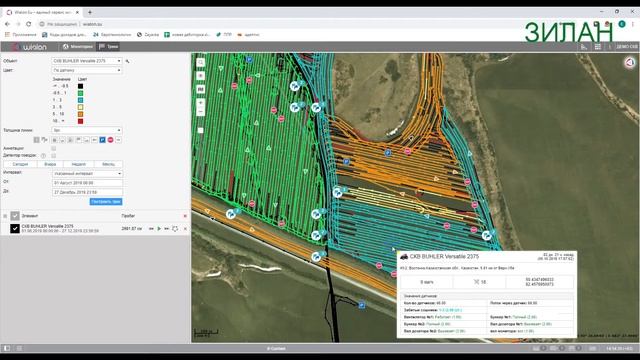640x360 pixels.
Task: Click the map layers tool button
Action: [x=200, y=76]
